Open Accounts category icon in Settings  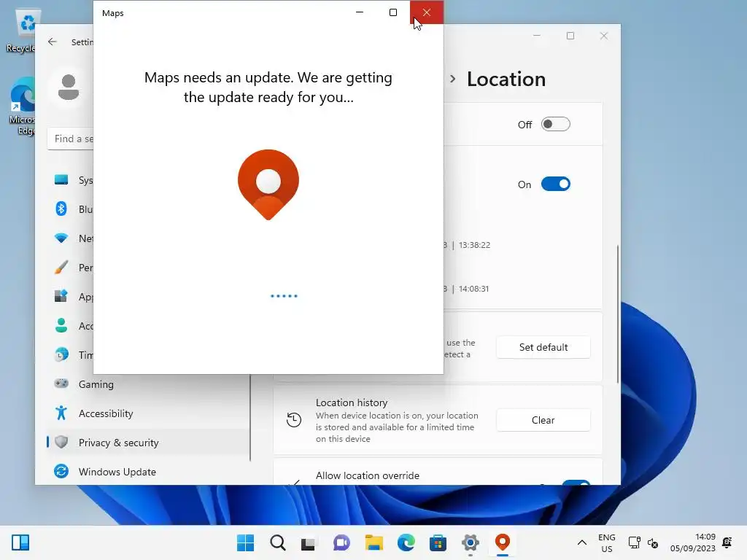[61, 326]
